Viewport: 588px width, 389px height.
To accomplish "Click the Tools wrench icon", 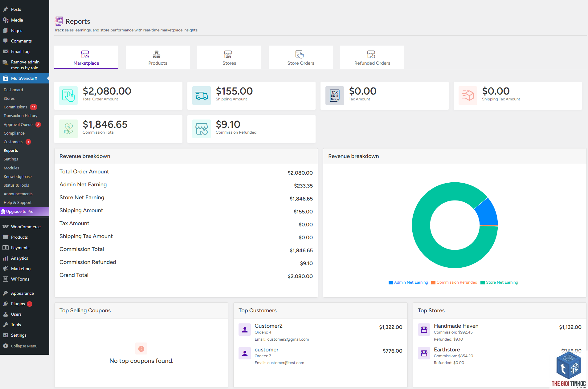I will pos(6,325).
